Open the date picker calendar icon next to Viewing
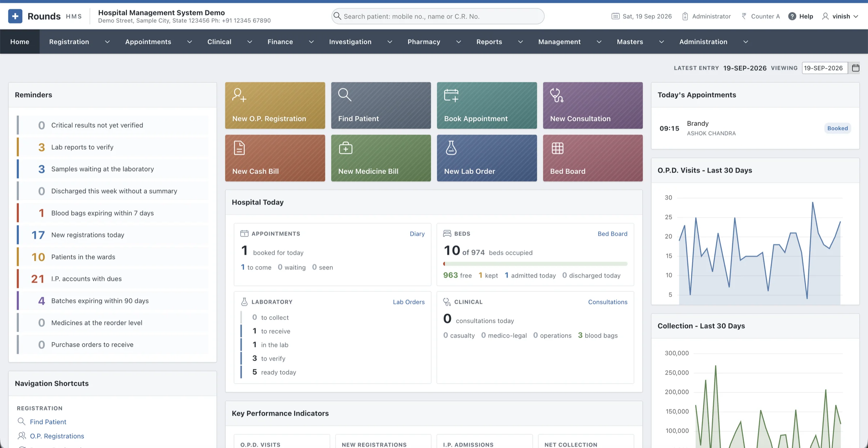 pos(855,68)
